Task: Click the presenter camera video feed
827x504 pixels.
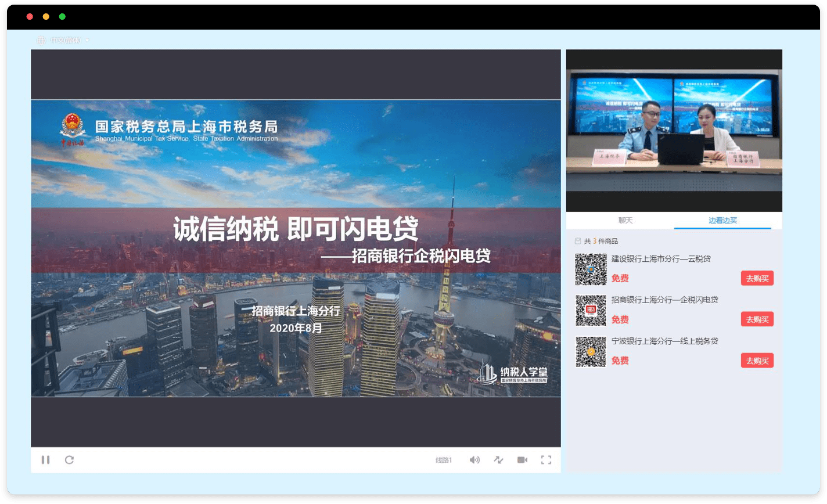Action: coord(674,131)
